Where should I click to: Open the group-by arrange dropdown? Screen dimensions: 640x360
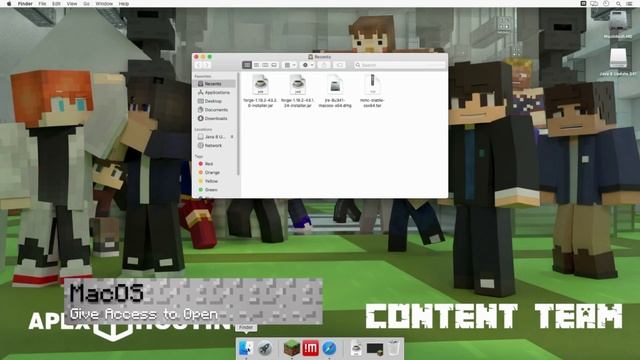click(x=290, y=65)
